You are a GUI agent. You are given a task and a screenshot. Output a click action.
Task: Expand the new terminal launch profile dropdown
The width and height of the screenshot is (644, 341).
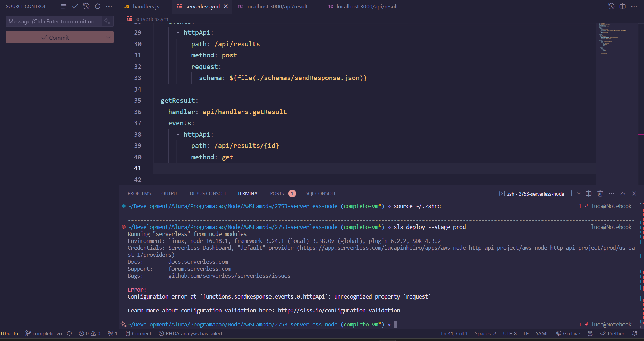pos(579,193)
